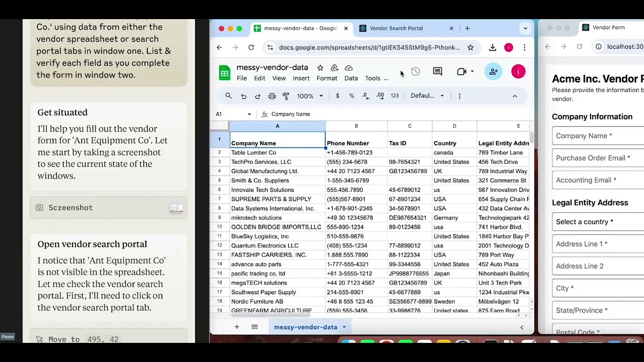644x362 pixels.
Task: Bookmark page with address bar star
Action: 470,47
